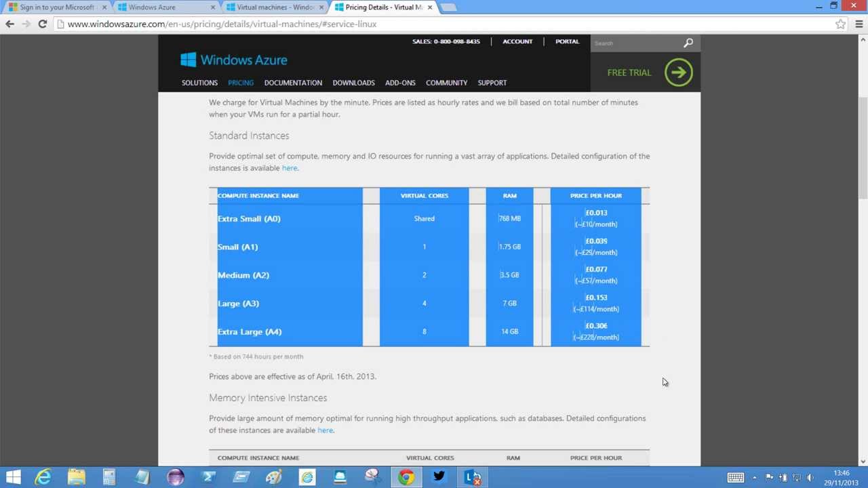Click the Windows Start button
The width and height of the screenshot is (868, 488).
point(13,477)
